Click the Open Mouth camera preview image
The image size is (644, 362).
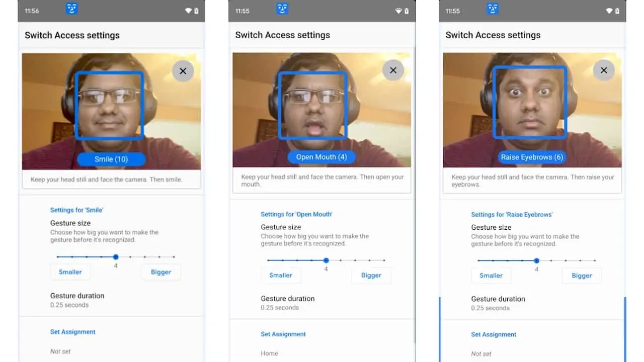tap(321, 110)
